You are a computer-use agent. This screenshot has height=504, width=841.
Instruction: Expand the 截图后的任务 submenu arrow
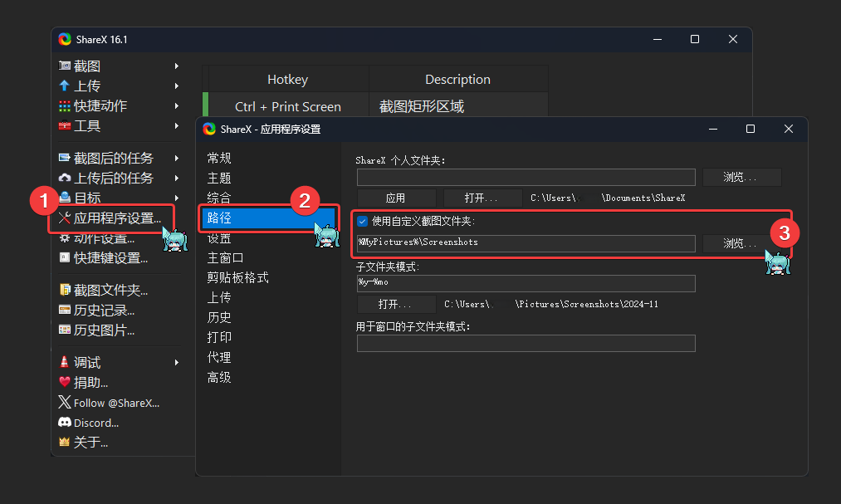[177, 158]
